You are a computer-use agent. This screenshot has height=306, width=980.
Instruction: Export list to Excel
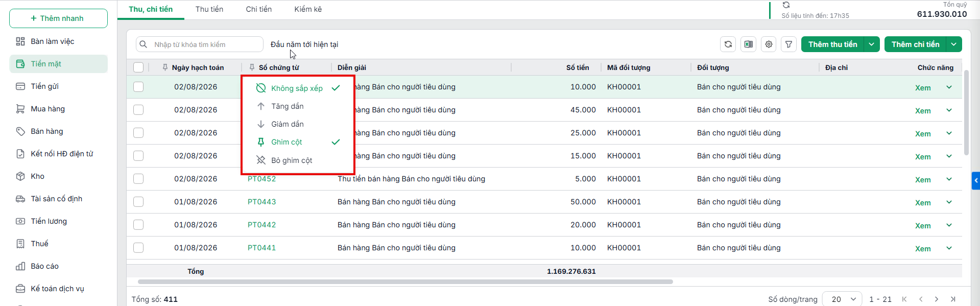click(x=749, y=44)
